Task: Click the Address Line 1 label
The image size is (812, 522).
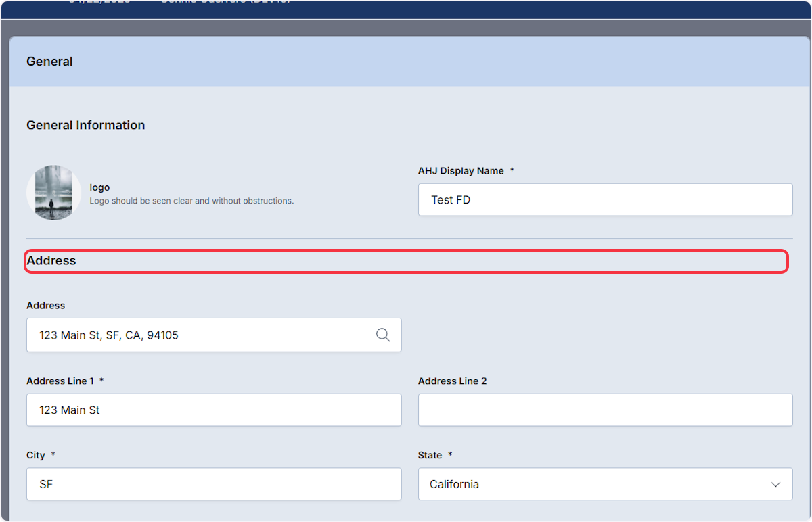Action: coord(60,381)
